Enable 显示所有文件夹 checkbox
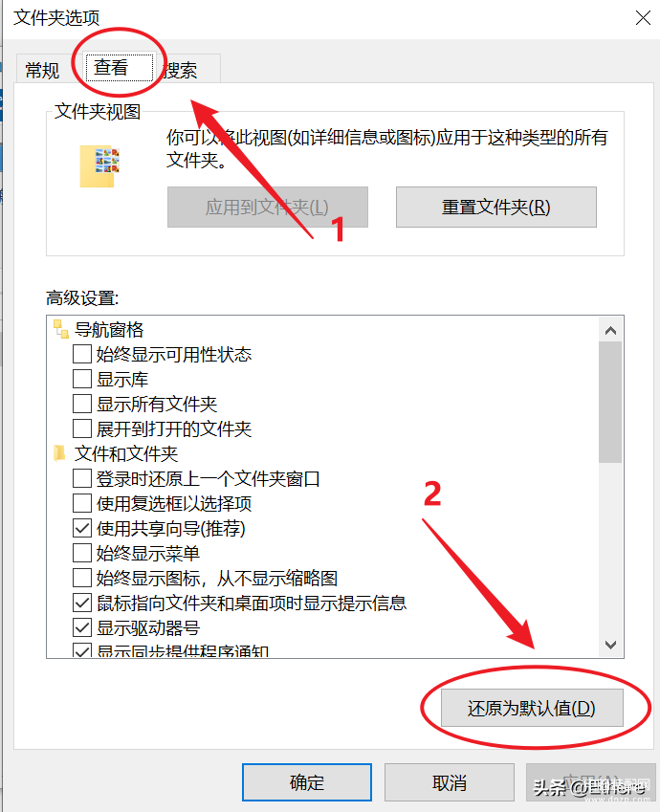This screenshot has height=812, width=660. [x=82, y=404]
